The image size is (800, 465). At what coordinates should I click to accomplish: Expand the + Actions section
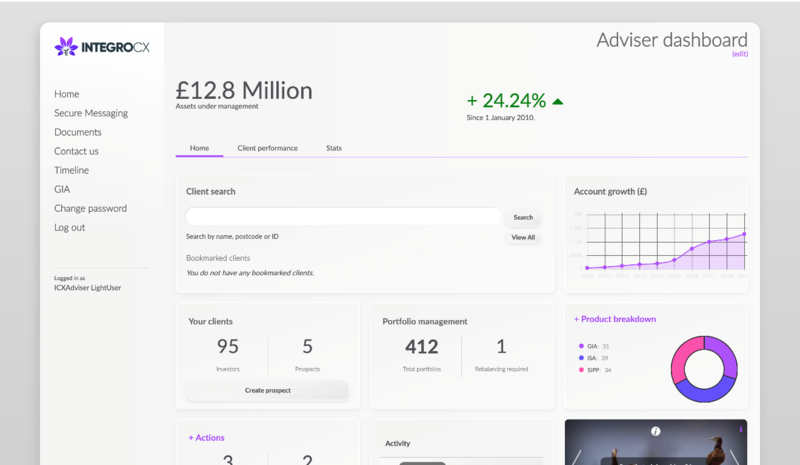(206, 437)
